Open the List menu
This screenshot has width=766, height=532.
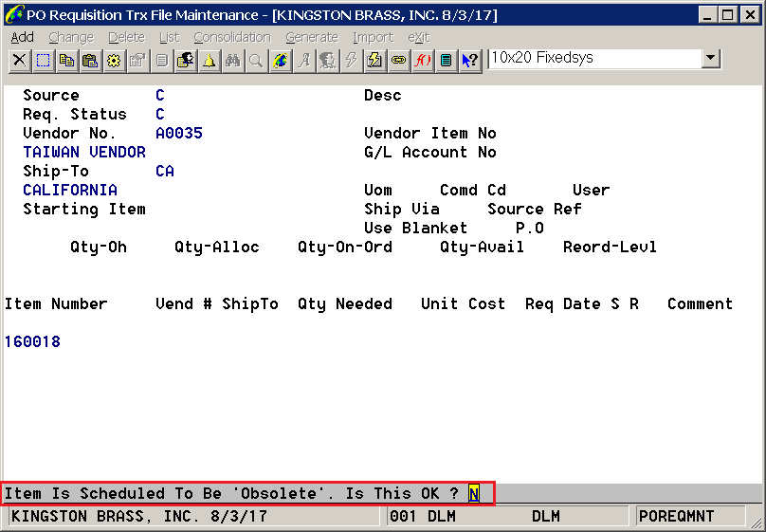click(x=169, y=37)
